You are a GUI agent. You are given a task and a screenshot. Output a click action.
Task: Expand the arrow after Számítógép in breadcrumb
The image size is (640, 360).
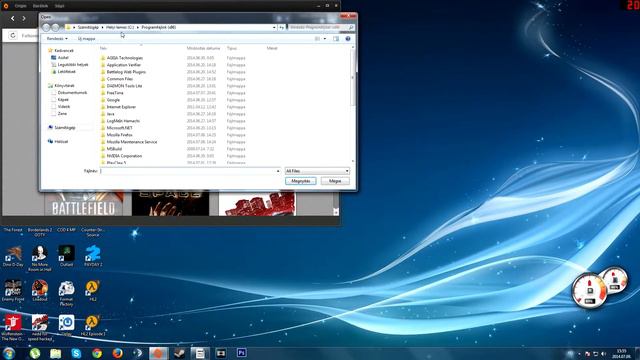click(102, 27)
